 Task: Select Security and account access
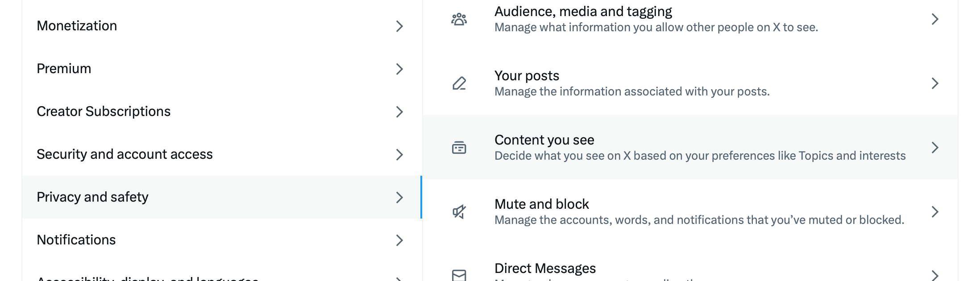click(125, 154)
